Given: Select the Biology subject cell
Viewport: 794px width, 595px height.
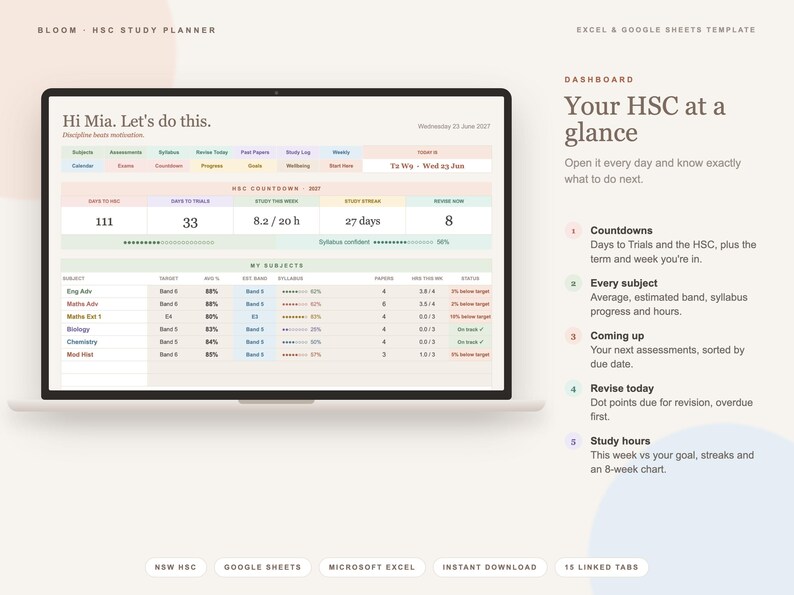Looking at the screenshot, I should (104, 330).
